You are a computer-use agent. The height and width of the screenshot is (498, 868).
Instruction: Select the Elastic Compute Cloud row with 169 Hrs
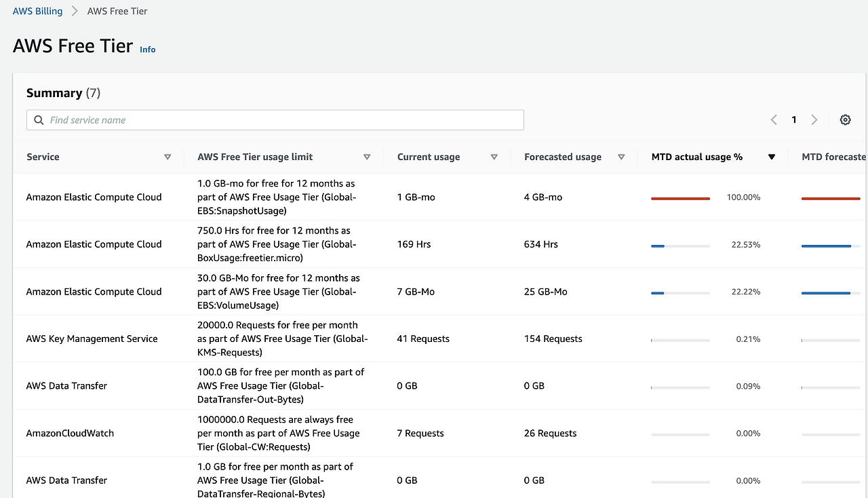pos(439,244)
